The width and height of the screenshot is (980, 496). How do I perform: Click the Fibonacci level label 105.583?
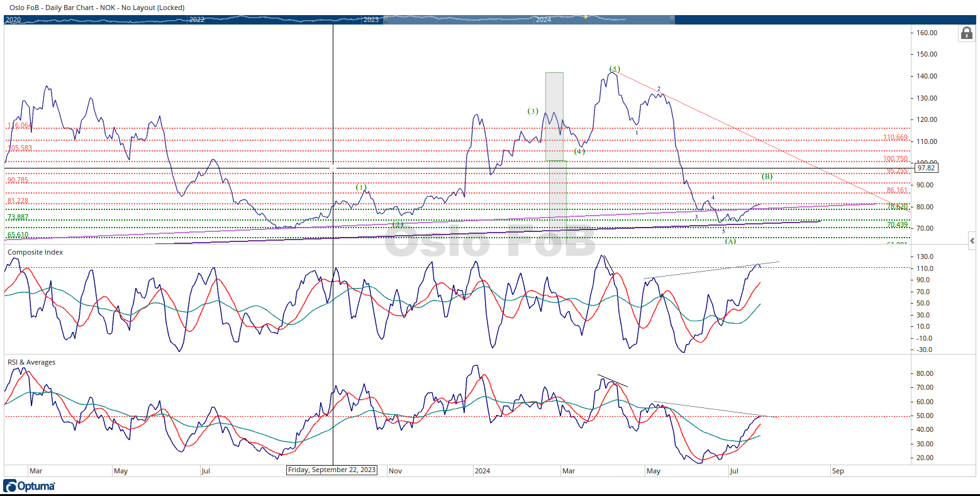pyautogui.click(x=19, y=148)
